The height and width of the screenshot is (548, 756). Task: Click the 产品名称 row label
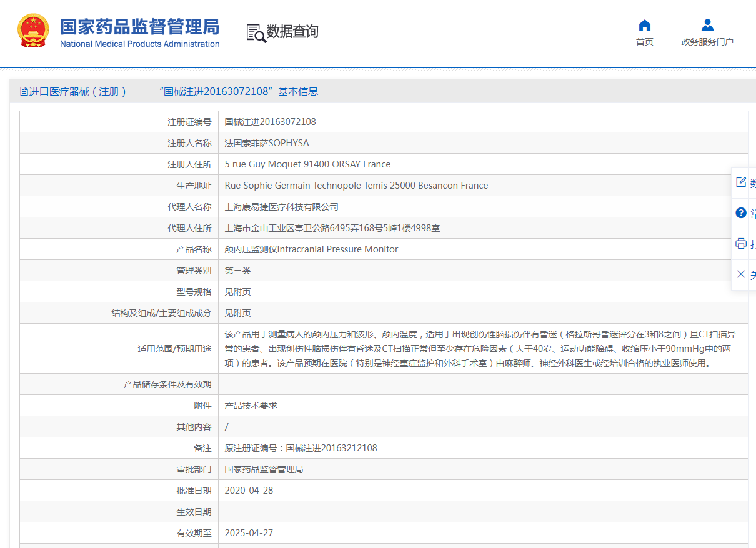click(194, 249)
